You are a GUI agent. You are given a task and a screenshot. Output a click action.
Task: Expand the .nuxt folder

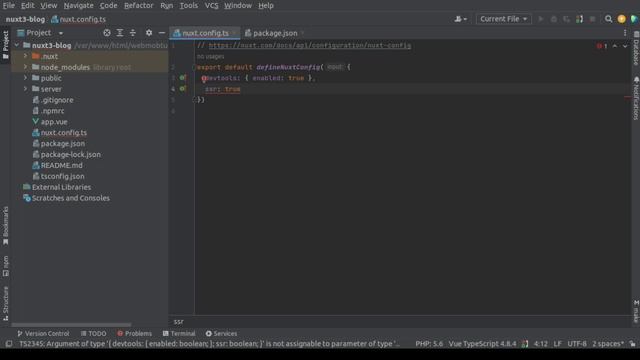pyautogui.click(x=25, y=56)
